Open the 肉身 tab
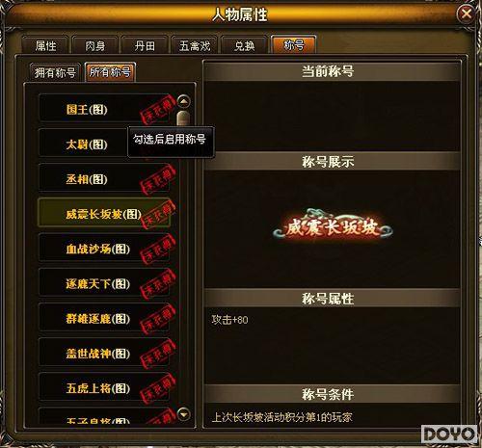Screen dimensions: 482x448 point(95,45)
